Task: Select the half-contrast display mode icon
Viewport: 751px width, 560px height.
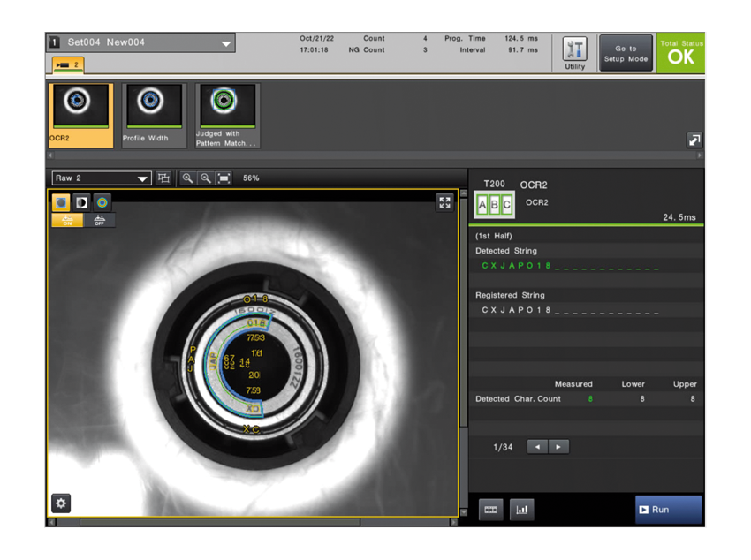Action: (x=82, y=202)
